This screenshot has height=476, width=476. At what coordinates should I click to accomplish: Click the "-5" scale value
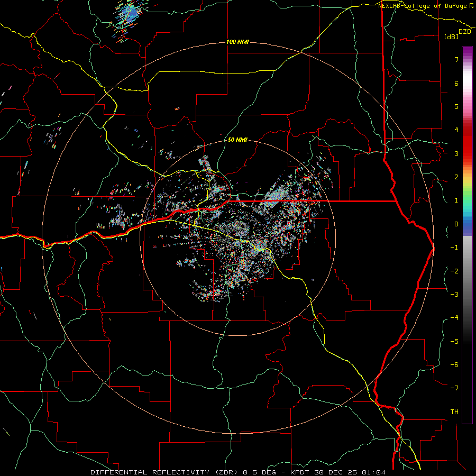pos(454,342)
